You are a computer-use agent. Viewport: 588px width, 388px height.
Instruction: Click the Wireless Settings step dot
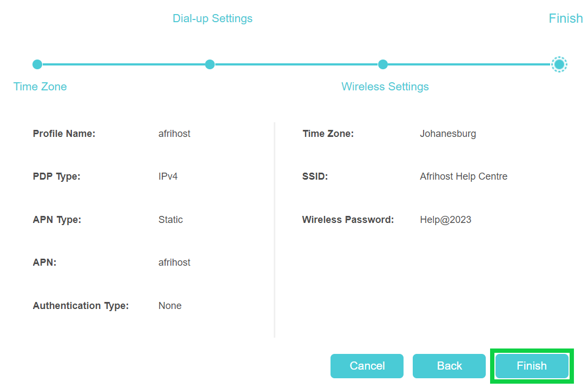(382, 64)
